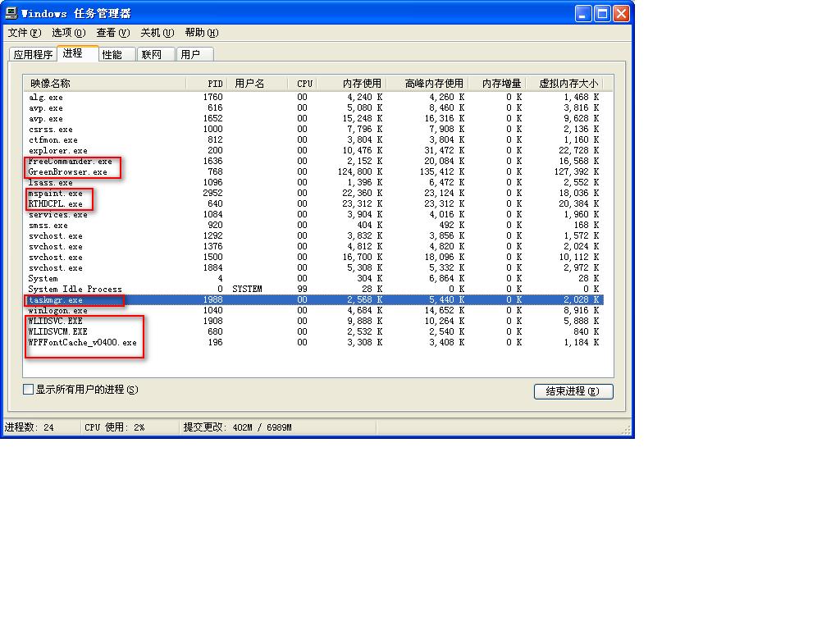The width and height of the screenshot is (840, 630).
Task: Sort by the 内存使用 column header
Action: point(351,84)
